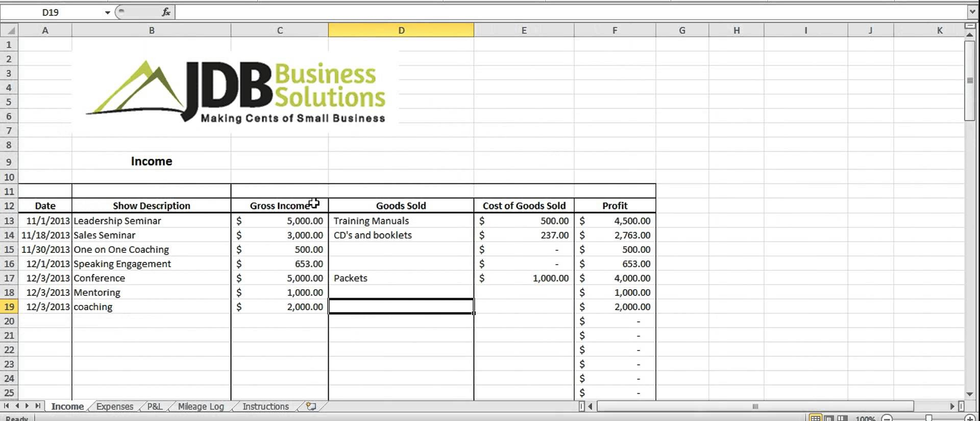The image size is (980, 421).
Task: Click the horizontal scrollbar left arrow
Action: click(591, 406)
